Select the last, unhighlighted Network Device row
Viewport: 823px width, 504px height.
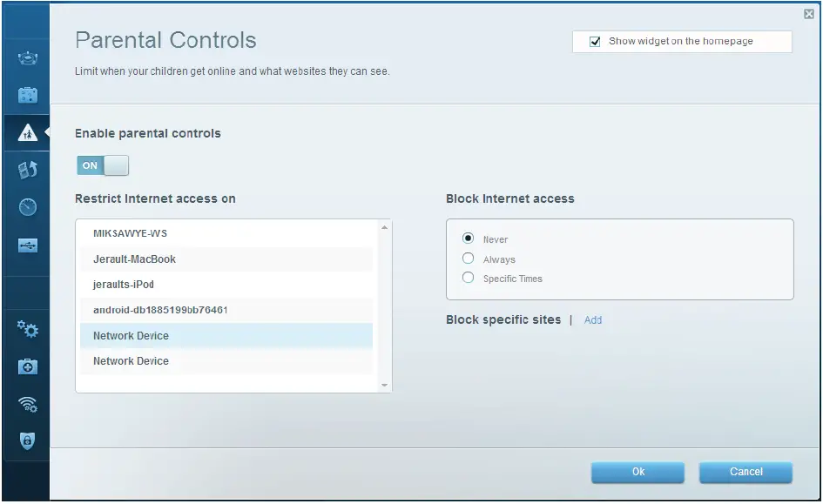point(226,361)
